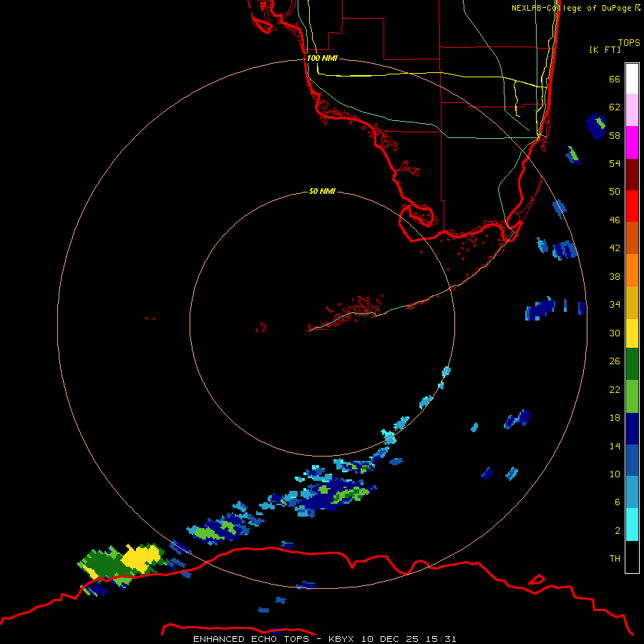644x644 pixels.
Task: Click the legend value "54"
Action: 615,163
